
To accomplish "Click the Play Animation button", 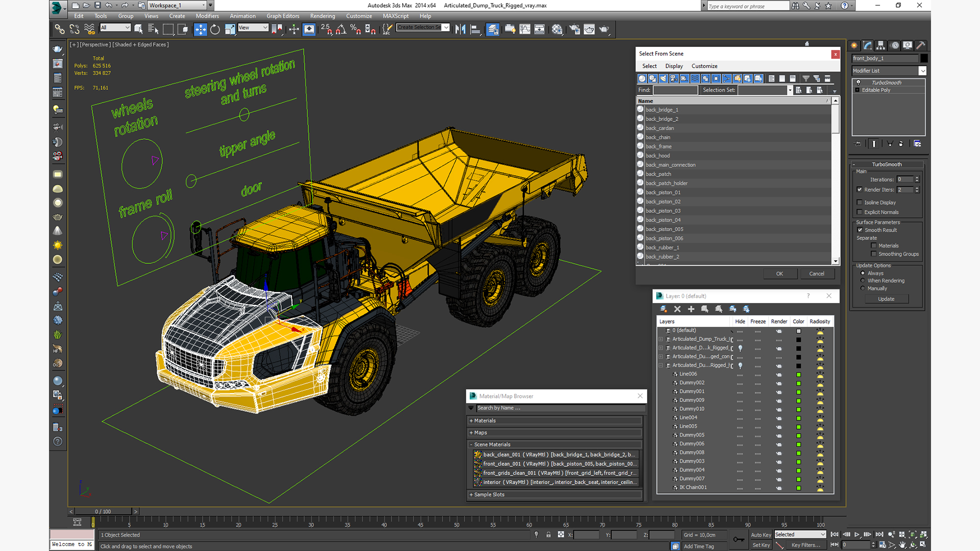I will point(857,535).
